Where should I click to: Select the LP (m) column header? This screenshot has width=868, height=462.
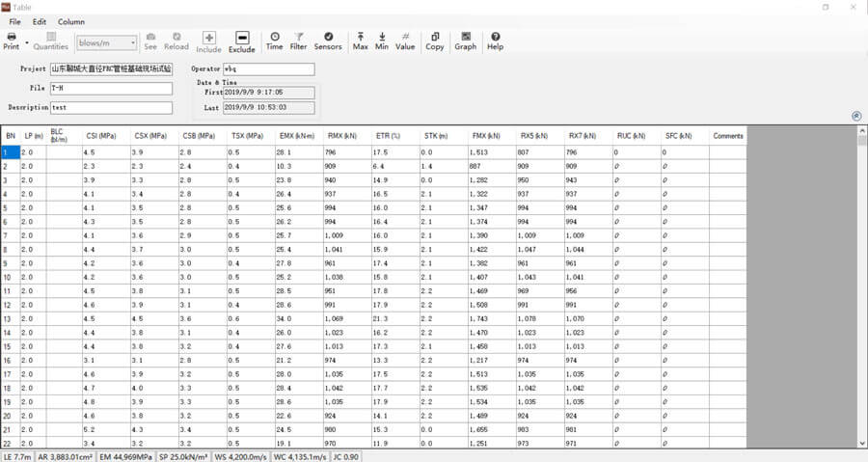[33, 136]
